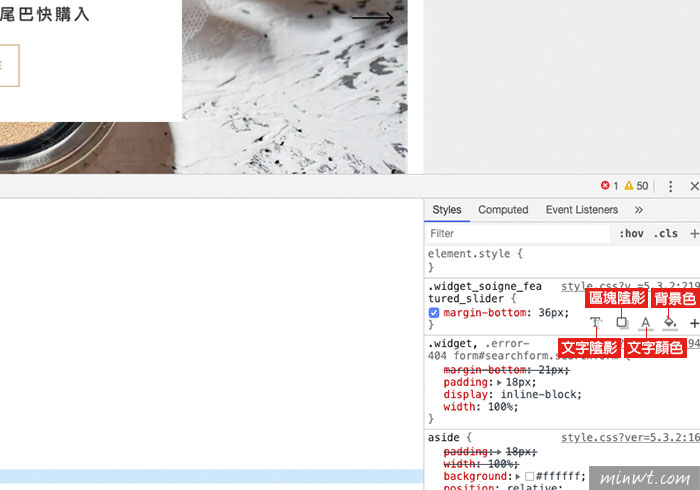Click the plus icon beside the paint bucket

coord(694,323)
